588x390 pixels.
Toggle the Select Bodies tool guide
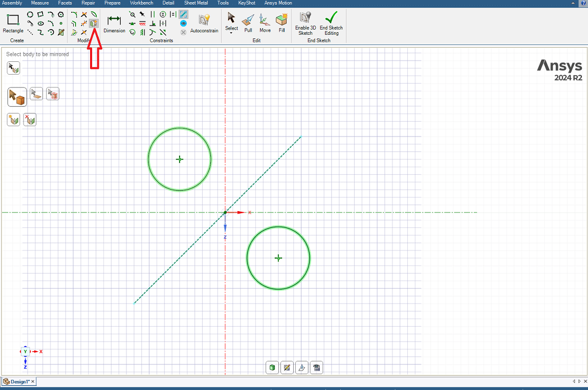coord(17,96)
